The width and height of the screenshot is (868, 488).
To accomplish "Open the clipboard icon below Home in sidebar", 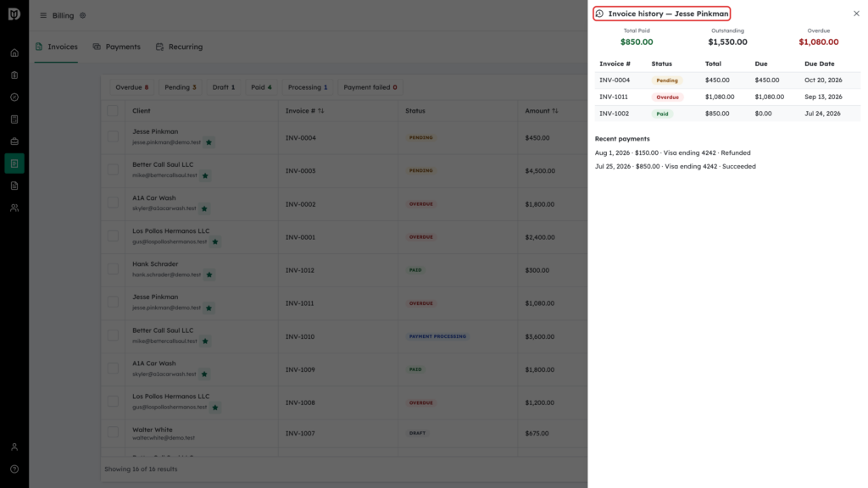I will tap(14, 75).
